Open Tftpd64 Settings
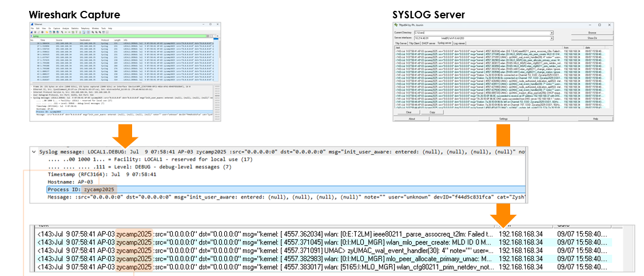Image resolution: width=644 pixels, height=276 pixels. [503, 119]
